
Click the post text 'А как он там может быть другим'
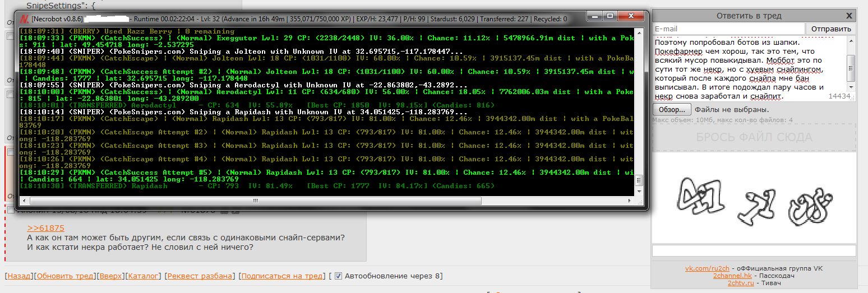[186, 238]
